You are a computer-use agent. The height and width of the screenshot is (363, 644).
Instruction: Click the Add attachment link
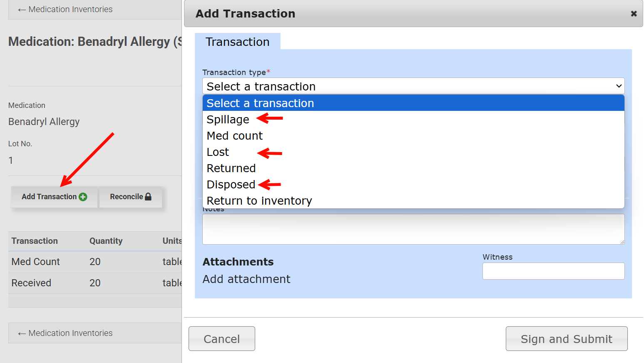246,279
